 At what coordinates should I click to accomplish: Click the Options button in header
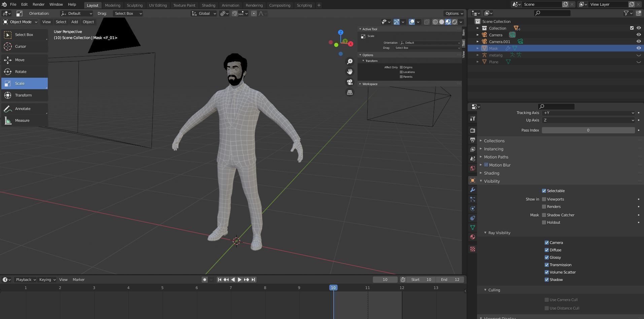pyautogui.click(x=454, y=13)
